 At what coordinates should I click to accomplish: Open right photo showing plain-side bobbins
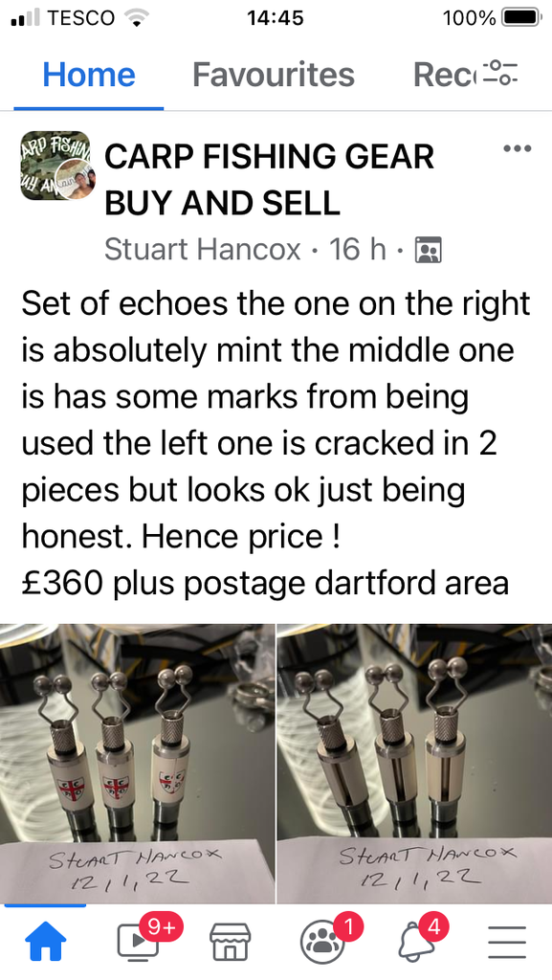(x=414, y=763)
